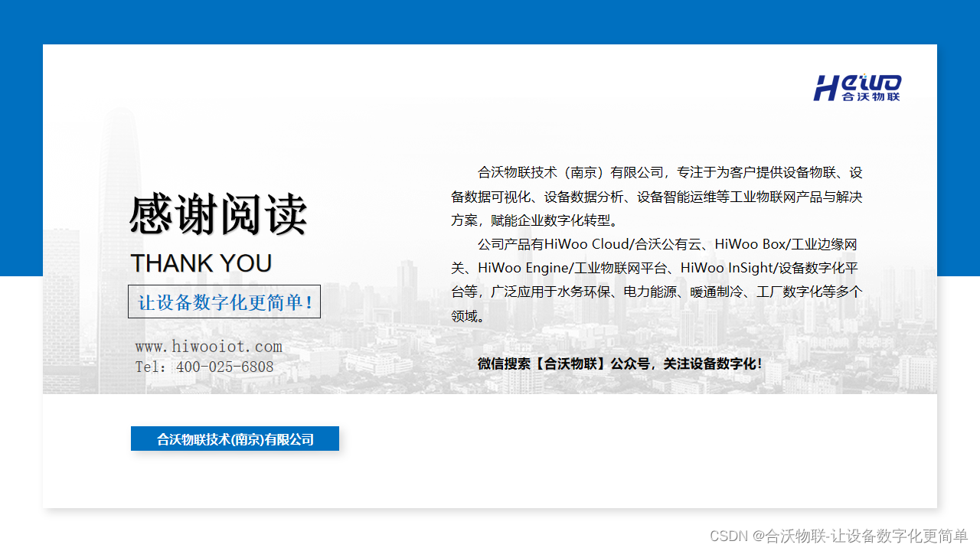980x551 pixels.
Task: Click the line ending 工厂数字化等多个
Action: pyautogui.click(x=657, y=292)
